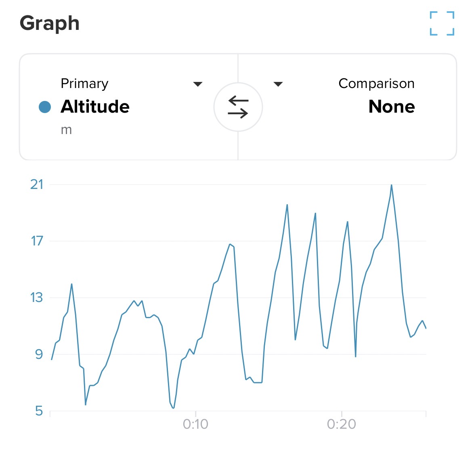Click the 13 y-axis label
The width and height of the screenshot is (476, 457).
click(x=37, y=298)
